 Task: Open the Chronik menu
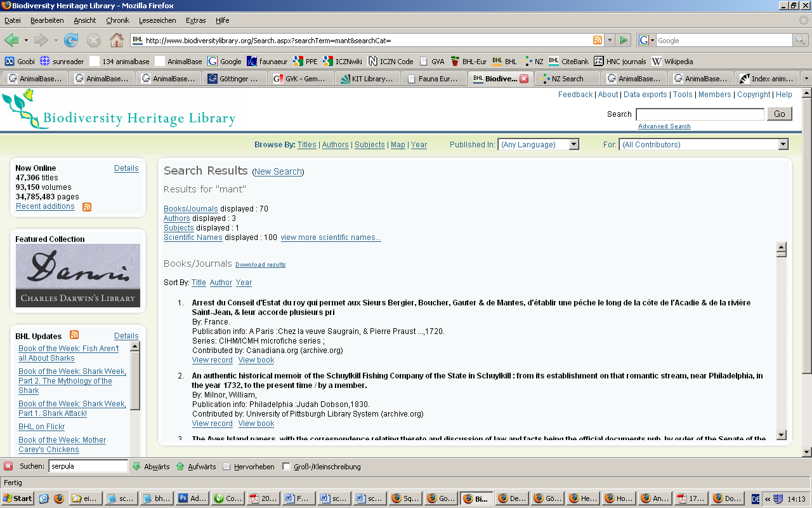pos(117,20)
